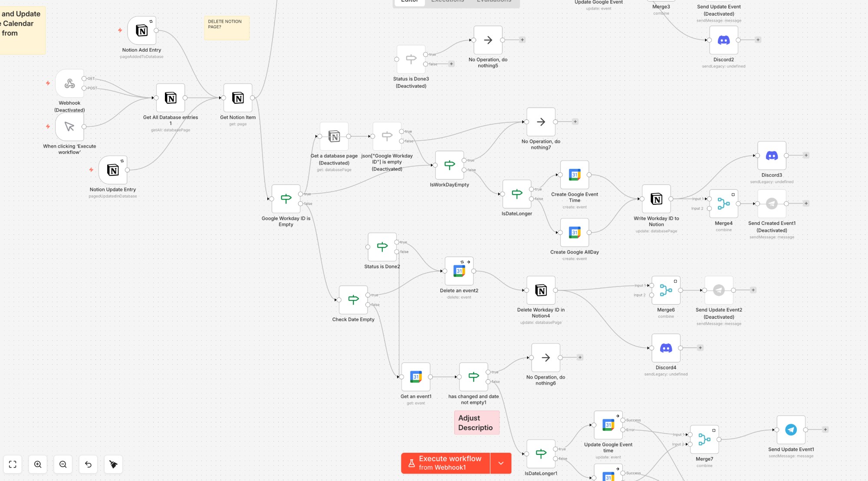Select the Send Created Event1 Telegram node
The width and height of the screenshot is (868, 481).
tap(772, 204)
